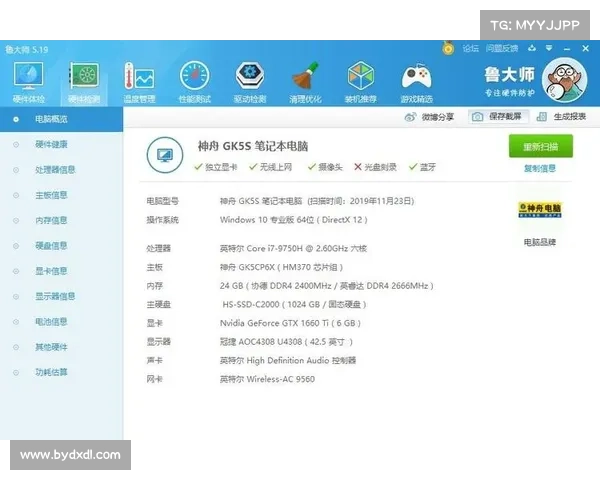Open the 清理优化 broom cleanup icon
The image size is (600, 480).
[305, 78]
